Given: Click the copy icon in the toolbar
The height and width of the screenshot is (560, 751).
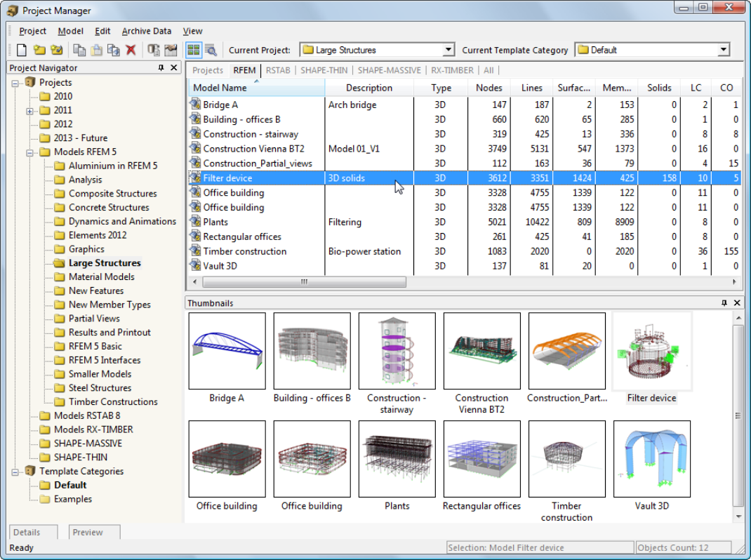Looking at the screenshot, I should [x=79, y=50].
